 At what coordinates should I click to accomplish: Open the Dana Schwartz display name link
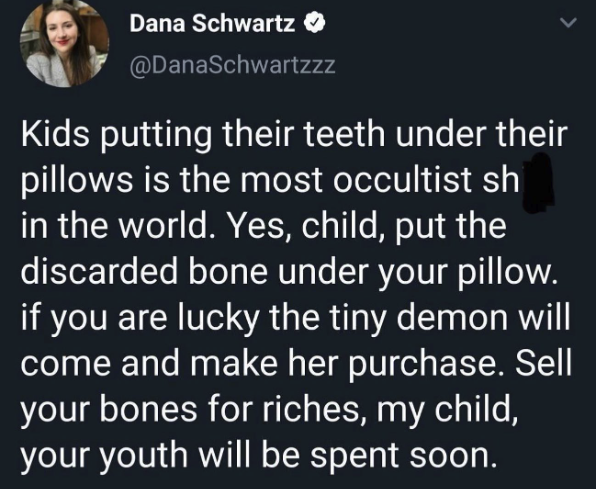tap(212, 24)
